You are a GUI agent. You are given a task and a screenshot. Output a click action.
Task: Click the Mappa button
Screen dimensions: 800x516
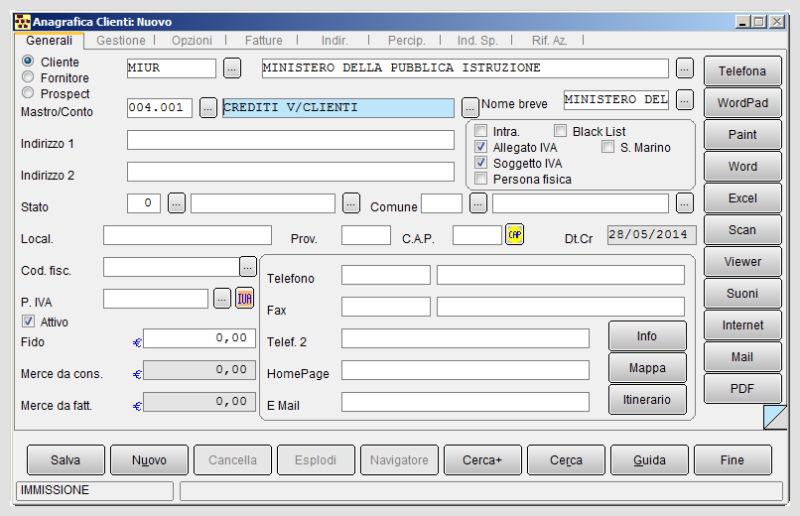point(647,367)
